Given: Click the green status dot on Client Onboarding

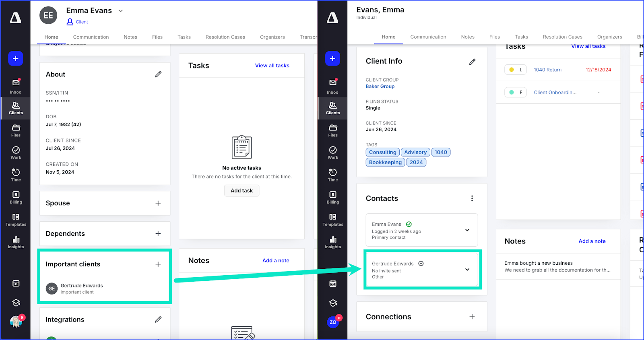Looking at the screenshot, I should [512, 92].
